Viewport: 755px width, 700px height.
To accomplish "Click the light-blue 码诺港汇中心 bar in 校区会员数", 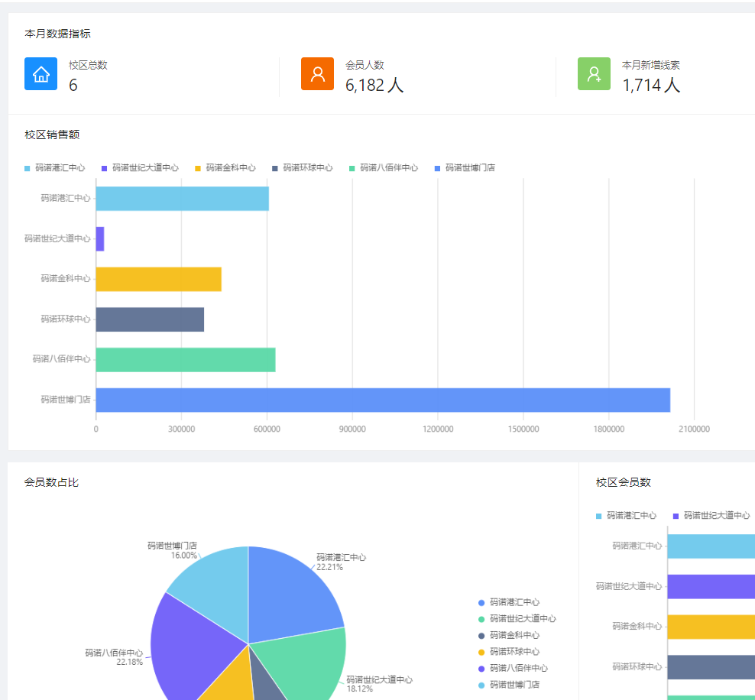I will (711, 546).
